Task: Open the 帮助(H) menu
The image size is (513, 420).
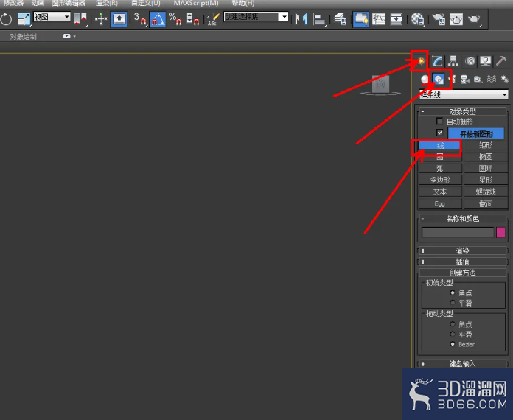Action: click(x=243, y=3)
